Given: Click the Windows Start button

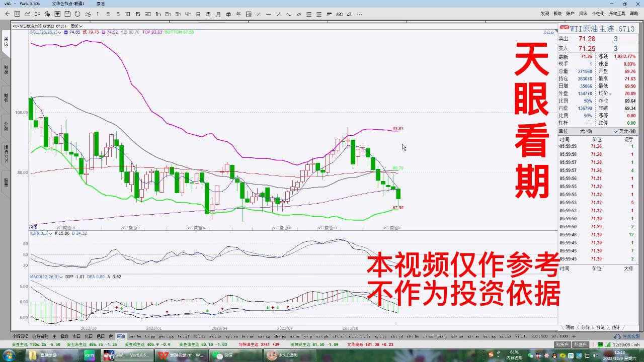Looking at the screenshot, I should click(x=9, y=355).
